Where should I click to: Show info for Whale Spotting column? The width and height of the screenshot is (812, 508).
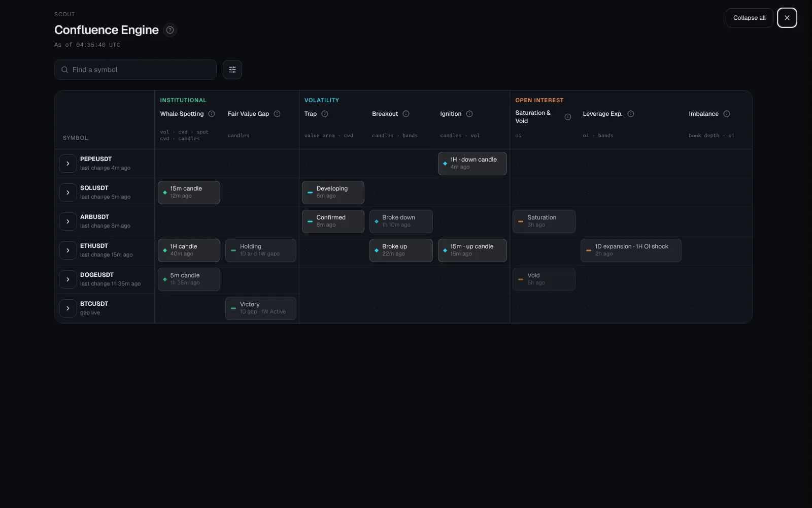(x=212, y=114)
